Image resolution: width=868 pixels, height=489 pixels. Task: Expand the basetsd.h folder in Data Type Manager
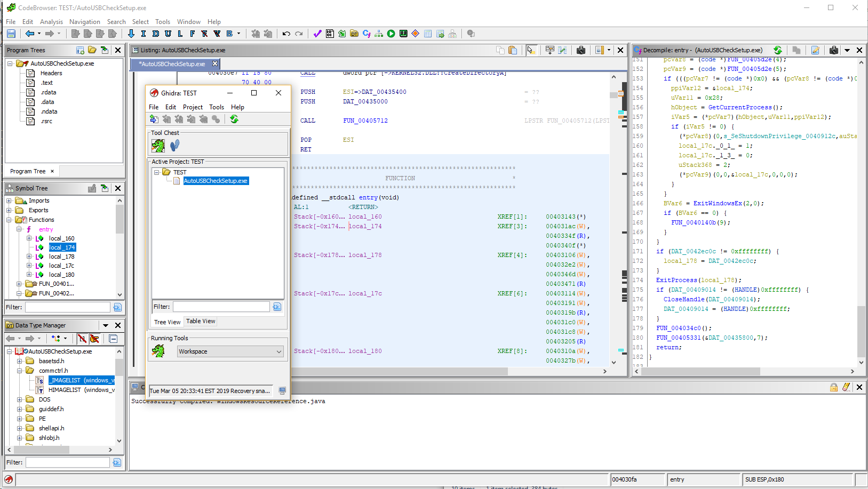pyautogui.click(x=19, y=361)
